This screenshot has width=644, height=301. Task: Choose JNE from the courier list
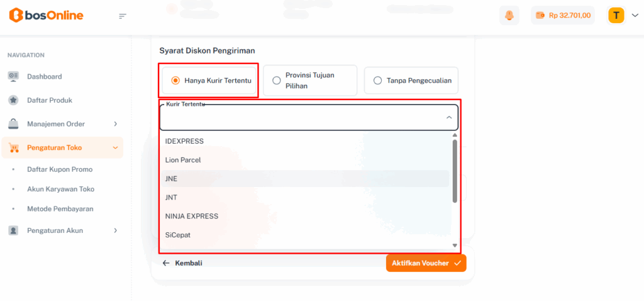click(x=171, y=179)
